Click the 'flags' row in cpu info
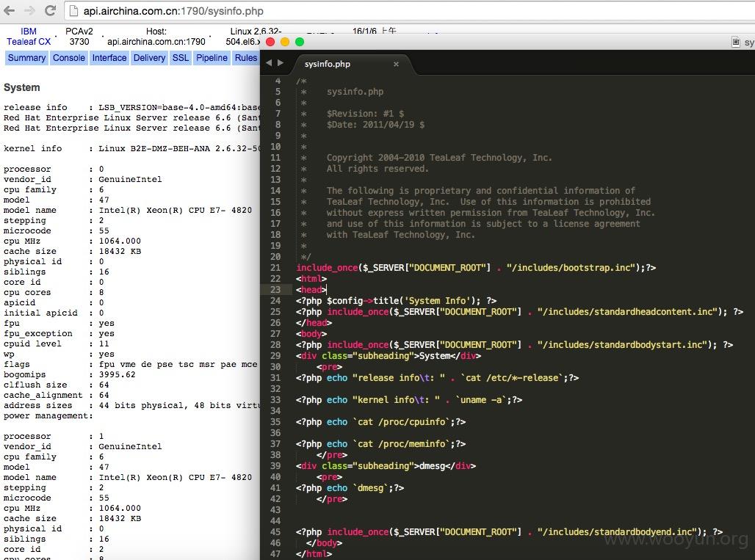 (x=131, y=364)
